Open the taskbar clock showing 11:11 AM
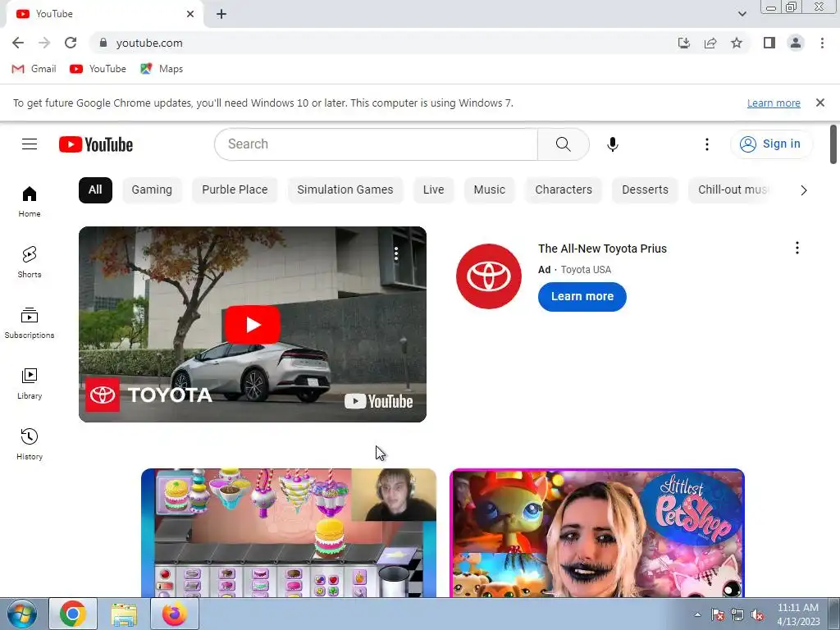 [x=798, y=614]
